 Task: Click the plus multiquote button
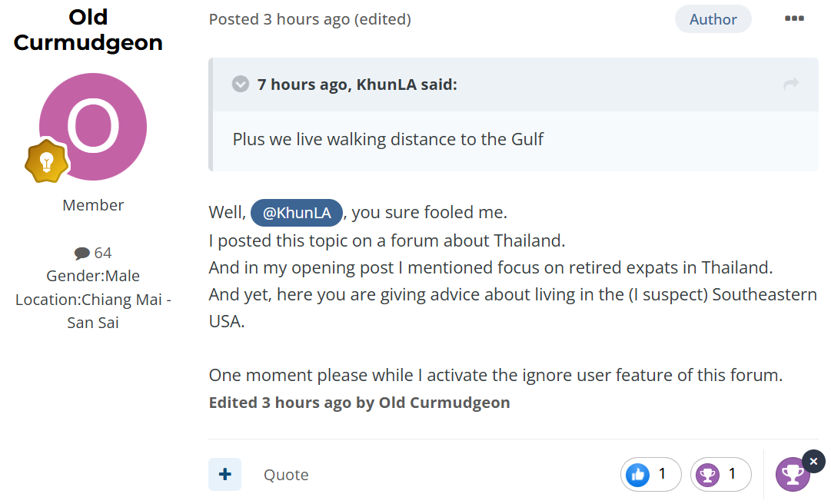coord(224,474)
